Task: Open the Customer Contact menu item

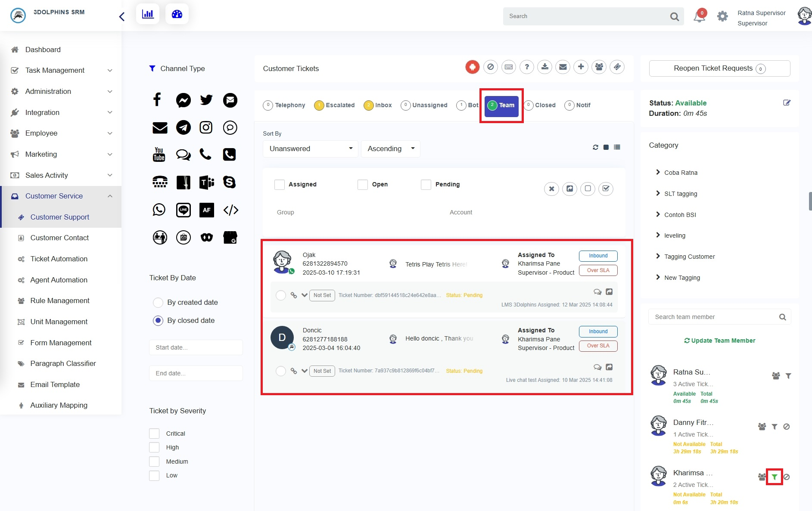Action: click(59, 238)
